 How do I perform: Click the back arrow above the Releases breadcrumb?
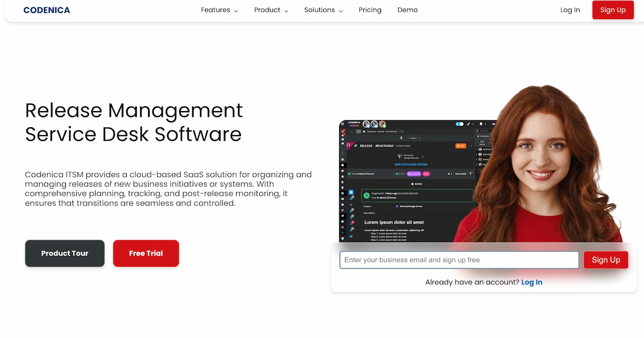click(x=352, y=131)
